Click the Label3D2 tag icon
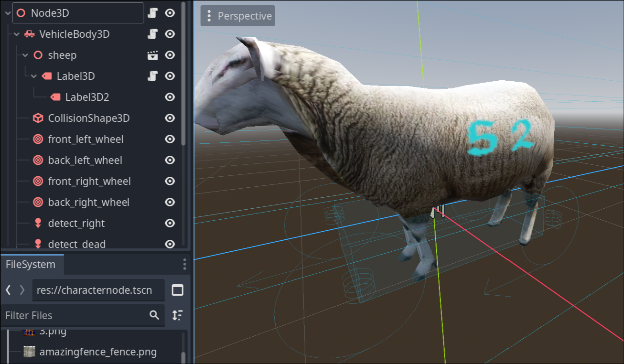This screenshot has width=624, height=364. point(55,97)
